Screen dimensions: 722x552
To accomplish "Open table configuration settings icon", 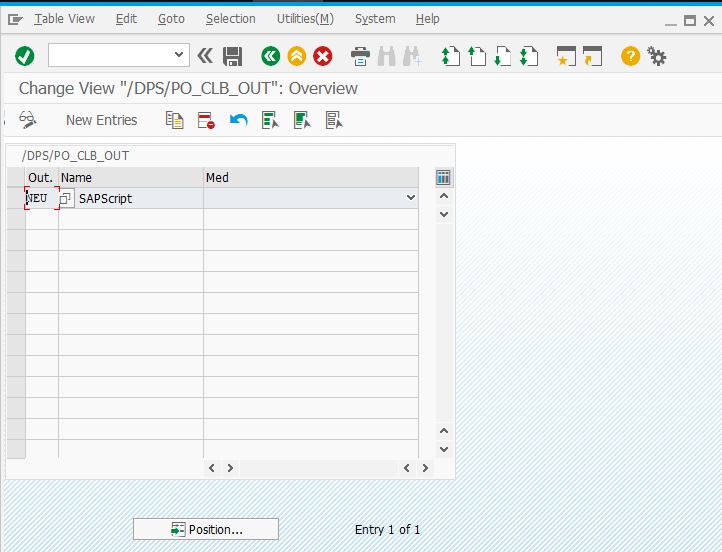I will coord(443,177).
